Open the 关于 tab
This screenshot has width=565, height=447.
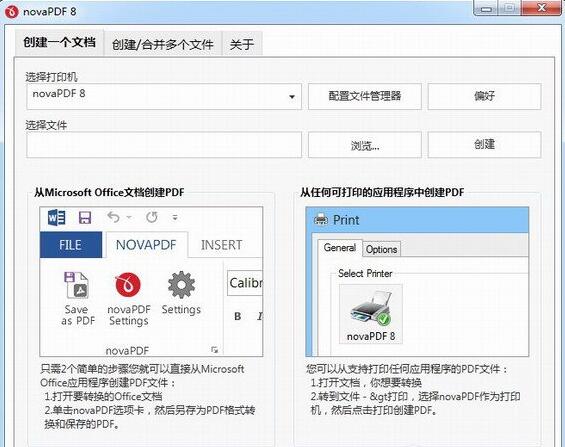242,44
